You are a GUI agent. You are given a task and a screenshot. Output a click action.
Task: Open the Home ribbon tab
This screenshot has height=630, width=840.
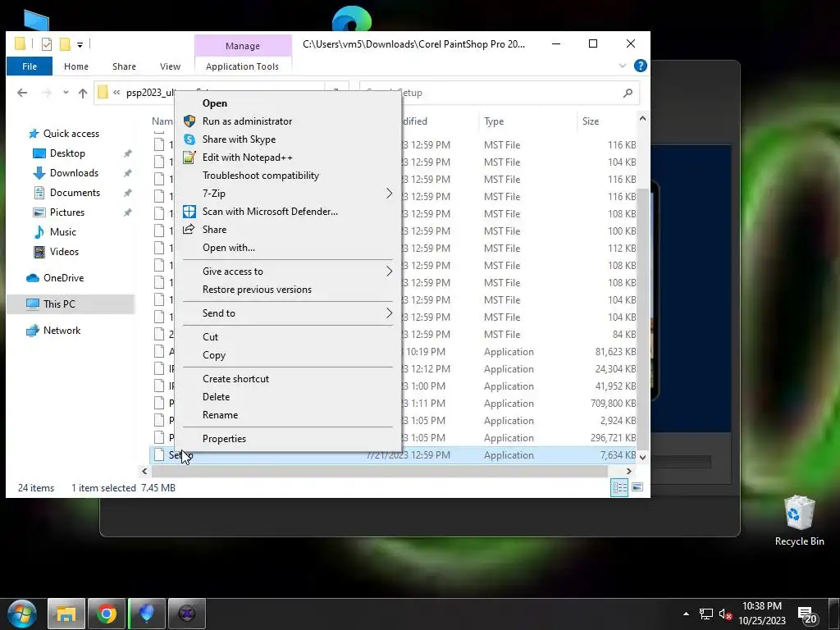click(76, 66)
